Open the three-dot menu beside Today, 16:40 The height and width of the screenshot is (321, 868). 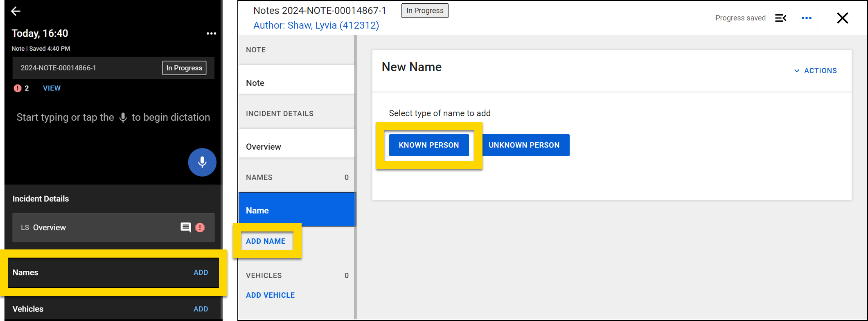coord(211,34)
